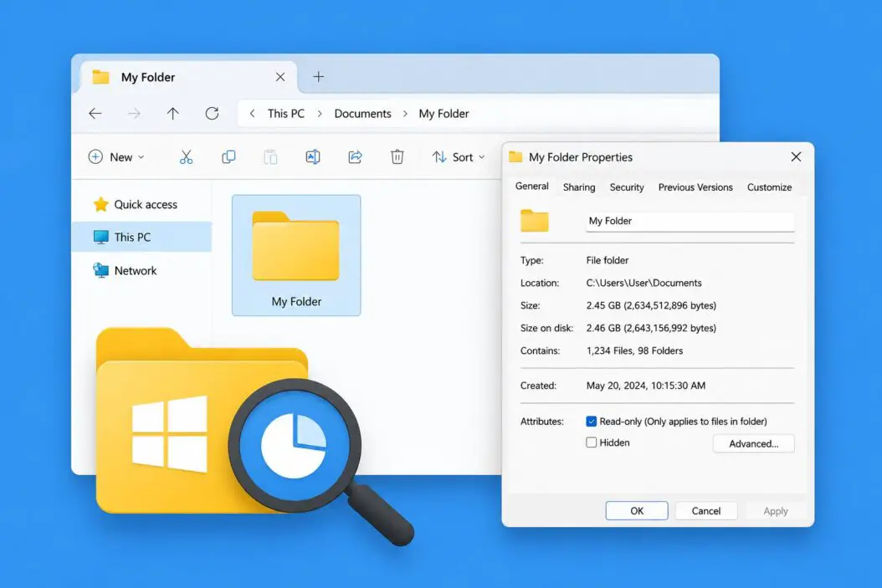882x588 pixels.
Task: Click the Network icon in the sidebar
Action: [100, 270]
